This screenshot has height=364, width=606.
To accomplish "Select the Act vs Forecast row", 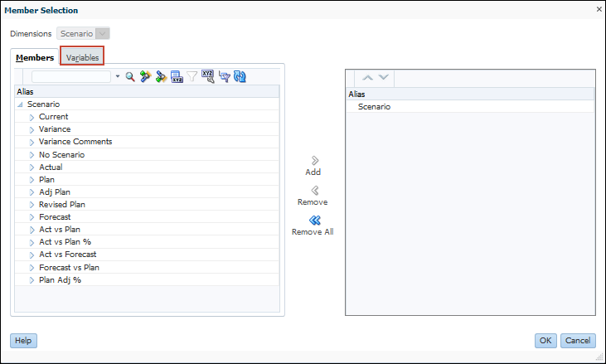I will click(x=147, y=255).
